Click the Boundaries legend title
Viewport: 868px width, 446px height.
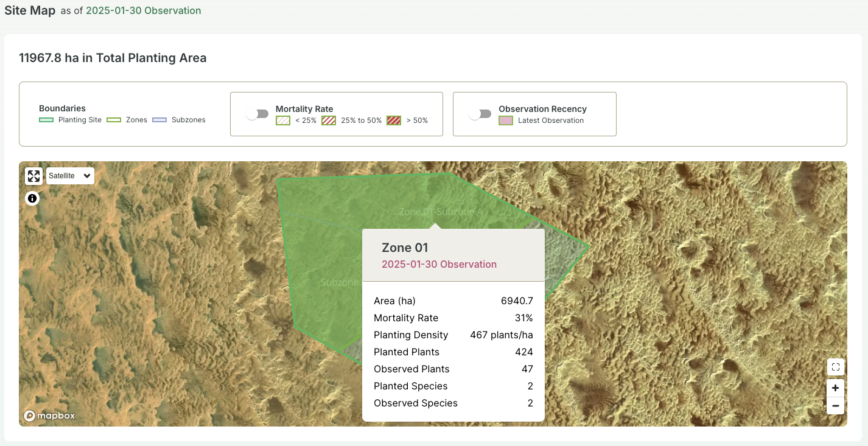(62, 109)
